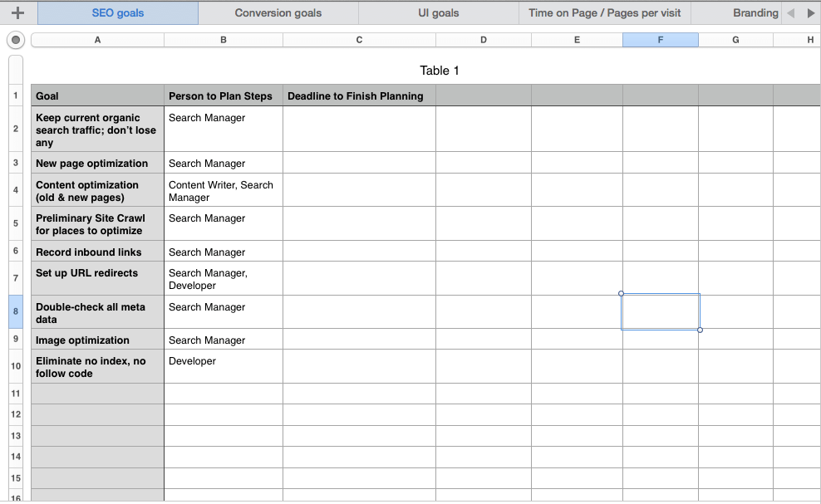Show the previous sheet tabs with the left arrow
821x504 pixels.
click(790, 13)
